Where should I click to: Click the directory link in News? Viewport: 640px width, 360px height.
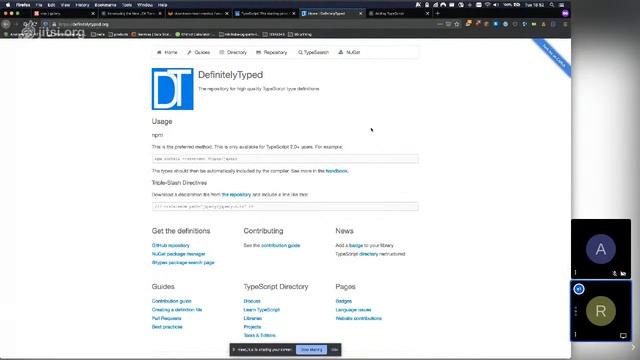click(x=369, y=254)
